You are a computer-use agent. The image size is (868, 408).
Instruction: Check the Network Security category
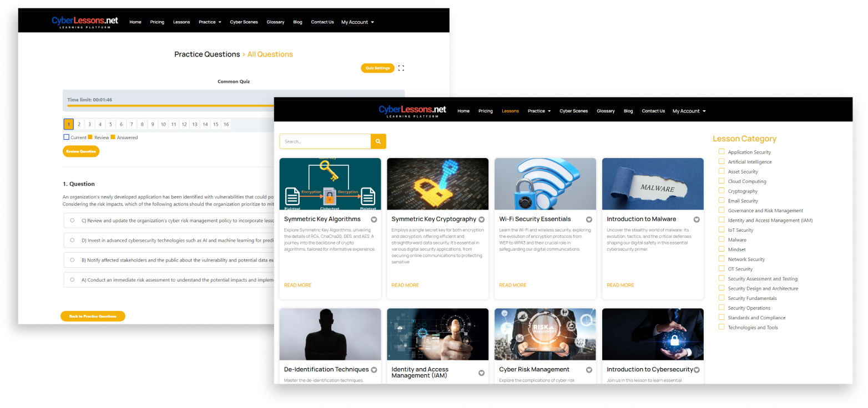click(x=721, y=259)
